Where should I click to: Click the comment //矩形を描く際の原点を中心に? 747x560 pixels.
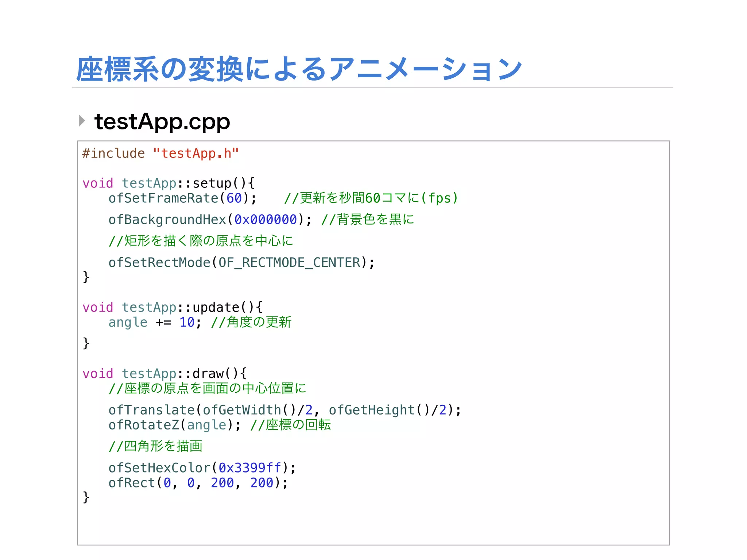click(x=201, y=241)
